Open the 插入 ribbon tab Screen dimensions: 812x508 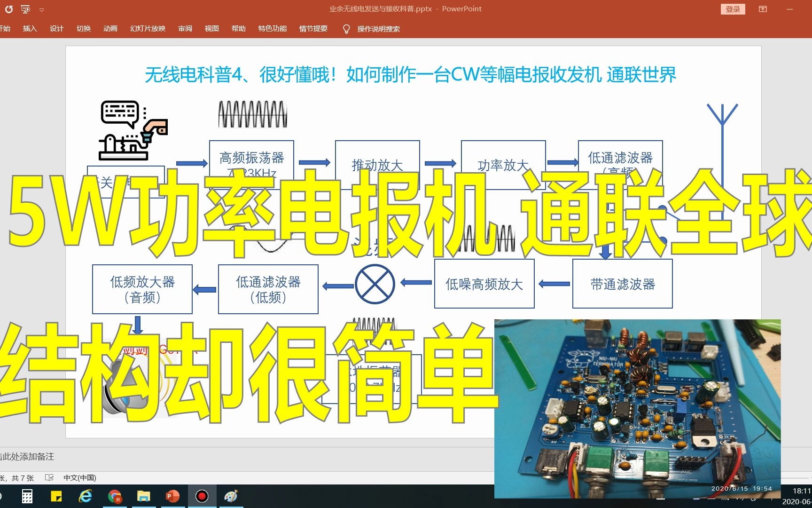[30, 29]
